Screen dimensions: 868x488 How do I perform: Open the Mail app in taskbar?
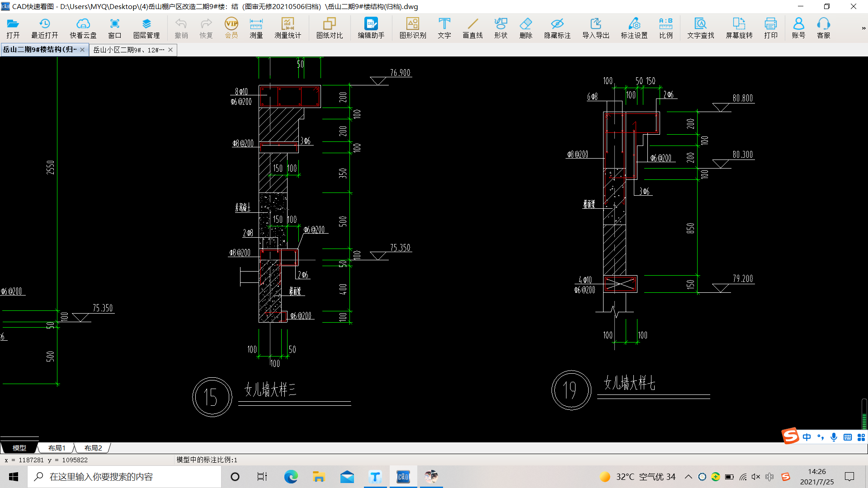point(347,477)
